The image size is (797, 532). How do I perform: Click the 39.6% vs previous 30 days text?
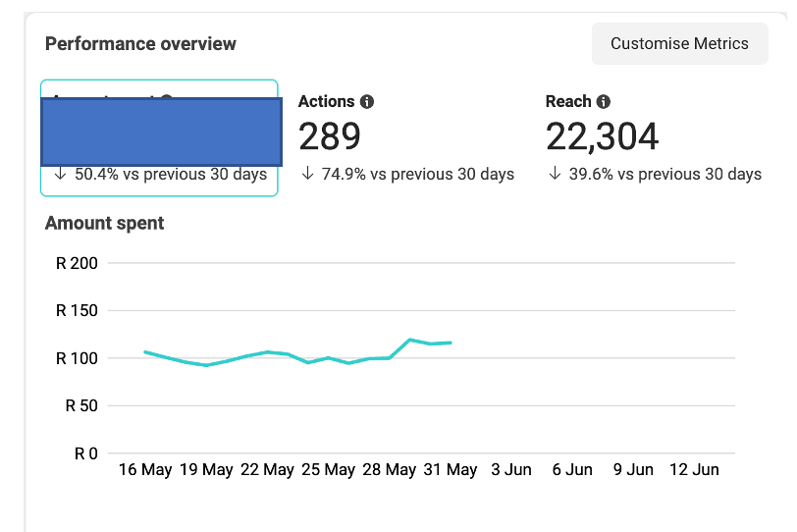pyautogui.click(x=664, y=175)
